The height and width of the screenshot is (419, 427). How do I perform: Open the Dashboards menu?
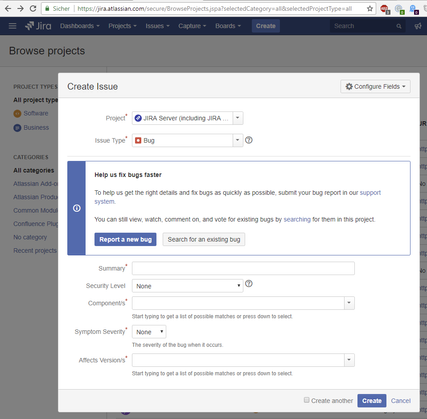pyautogui.click(x=80, y=26)
